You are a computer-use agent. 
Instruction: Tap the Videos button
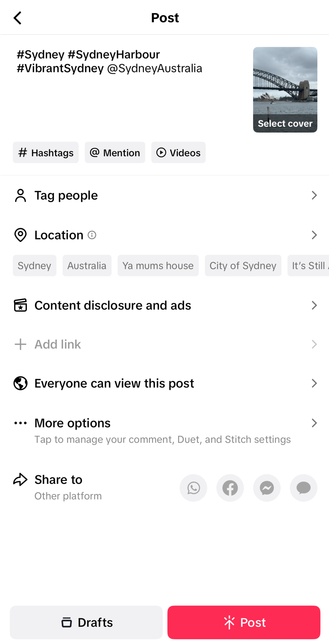point(178,153)
